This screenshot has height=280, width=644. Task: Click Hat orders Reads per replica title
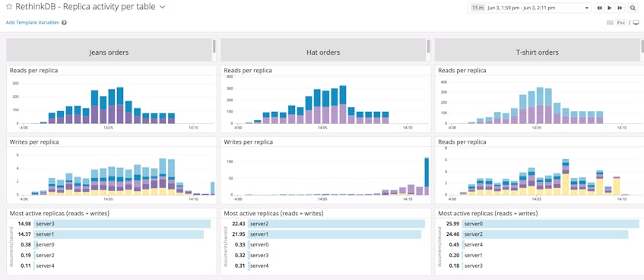(x=248, y=70)
